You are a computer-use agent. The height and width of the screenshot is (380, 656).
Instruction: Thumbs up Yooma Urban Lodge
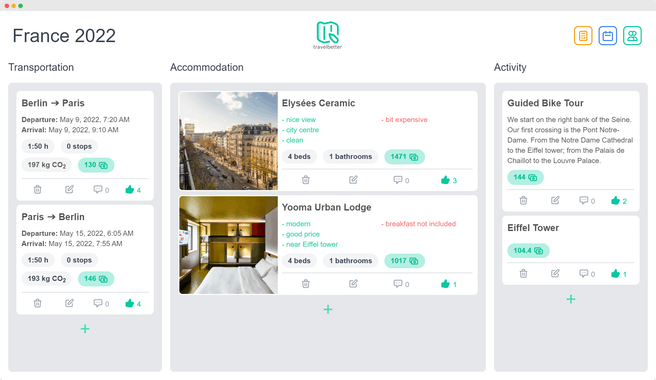coord(449,284)
